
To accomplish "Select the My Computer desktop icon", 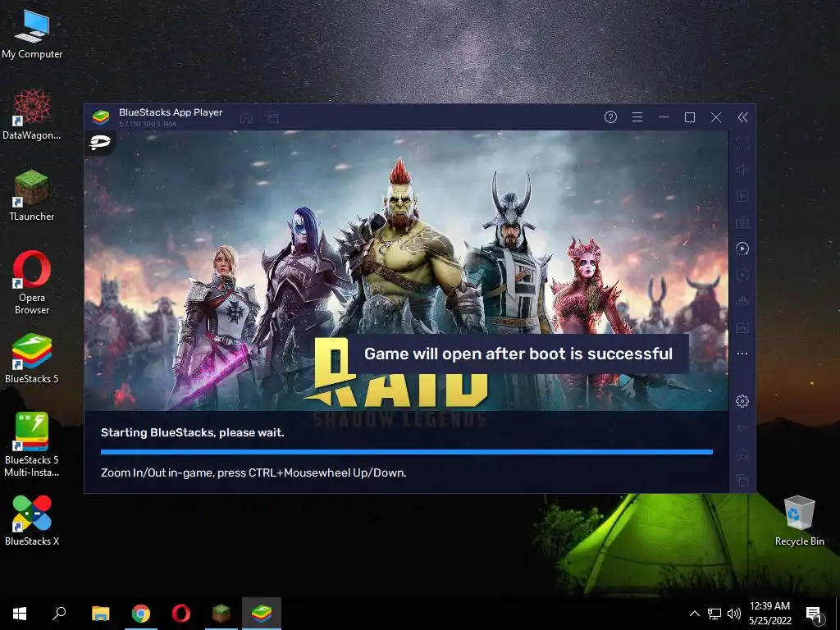I will 32,33.
